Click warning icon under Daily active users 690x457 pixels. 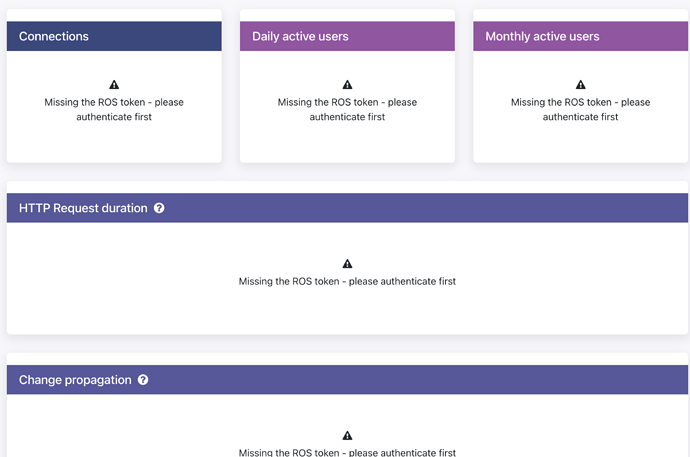(347, 85)
